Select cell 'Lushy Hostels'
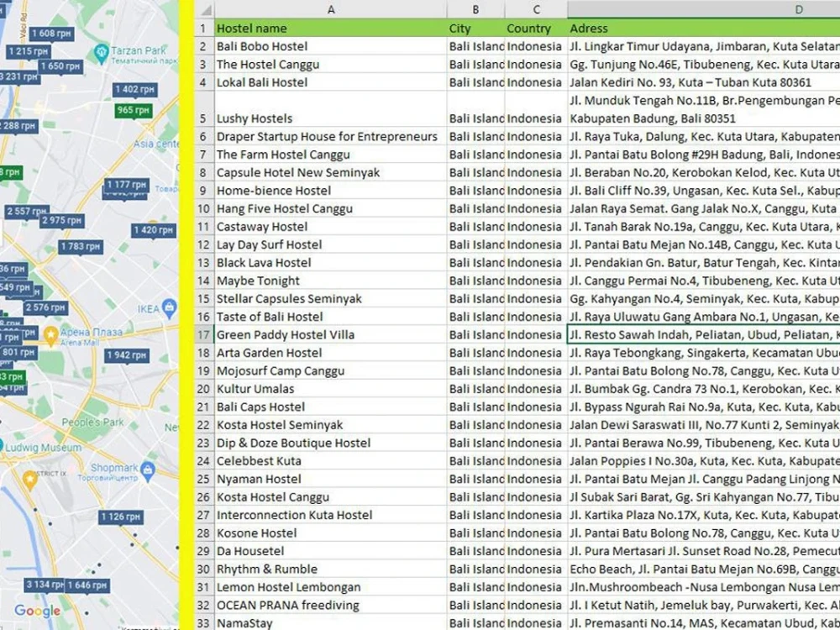The width and height of the screenshot is (840, 630). point(330,109)
